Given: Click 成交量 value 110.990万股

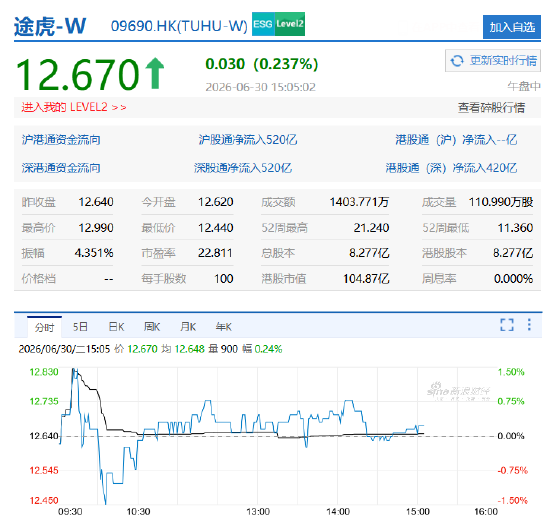Looking at the screenshot, I should click(501, 202).
